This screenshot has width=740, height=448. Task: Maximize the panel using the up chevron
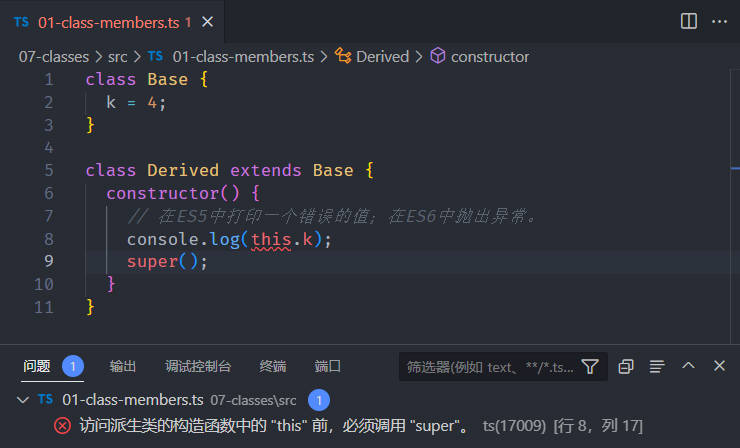[x=688, y=366]
